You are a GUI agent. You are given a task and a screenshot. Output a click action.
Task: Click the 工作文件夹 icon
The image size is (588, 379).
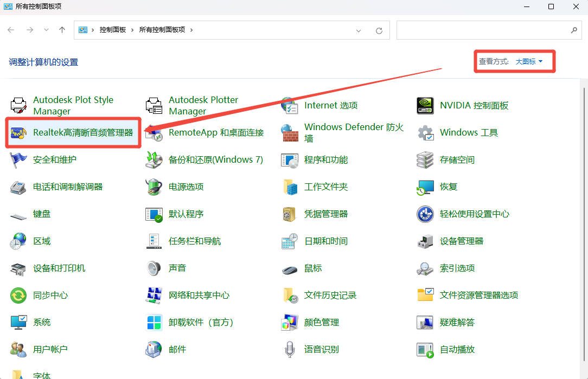[x=290, y=187]
